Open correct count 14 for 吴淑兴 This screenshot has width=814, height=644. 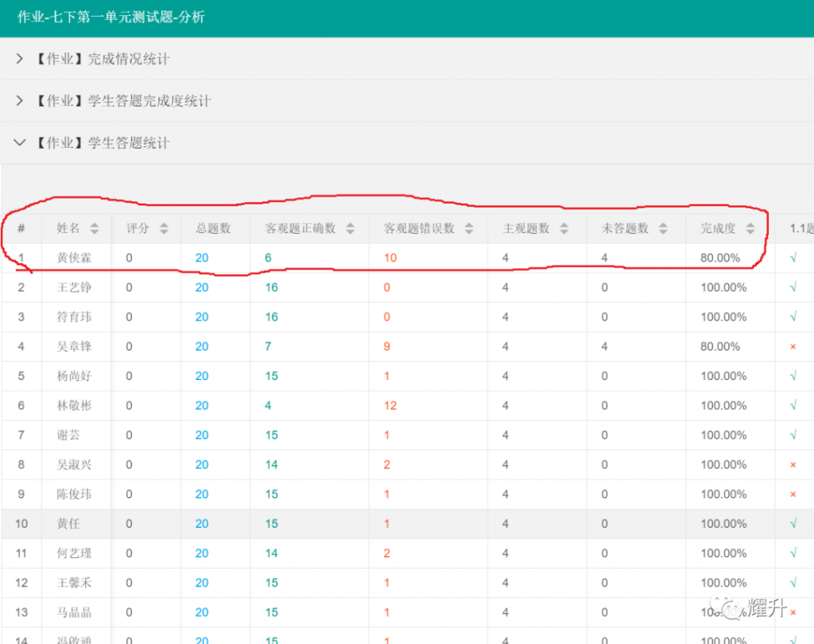272,465
